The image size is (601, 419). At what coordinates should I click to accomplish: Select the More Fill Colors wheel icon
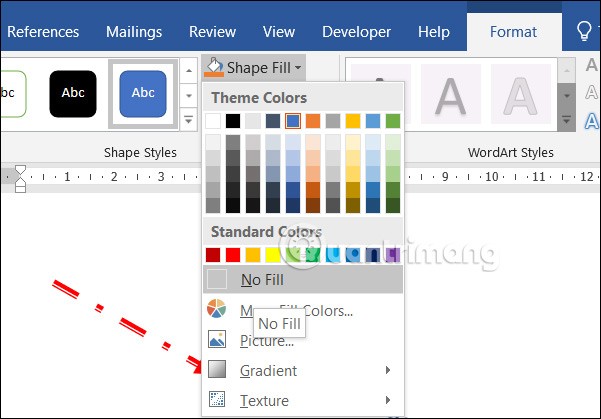coord(217,310)
